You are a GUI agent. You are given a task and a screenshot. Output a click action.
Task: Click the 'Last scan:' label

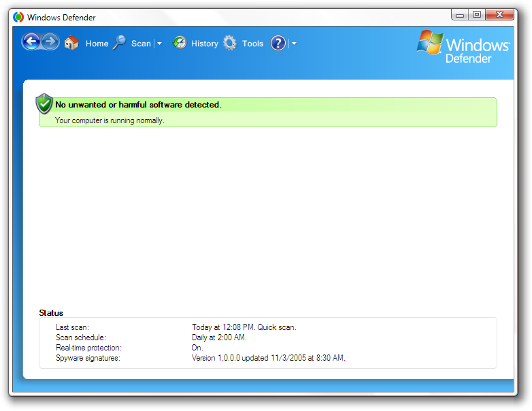coord(72,327)
